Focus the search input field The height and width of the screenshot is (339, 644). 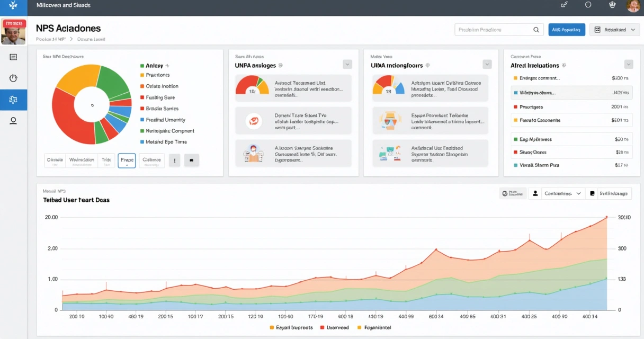[499, 30]
